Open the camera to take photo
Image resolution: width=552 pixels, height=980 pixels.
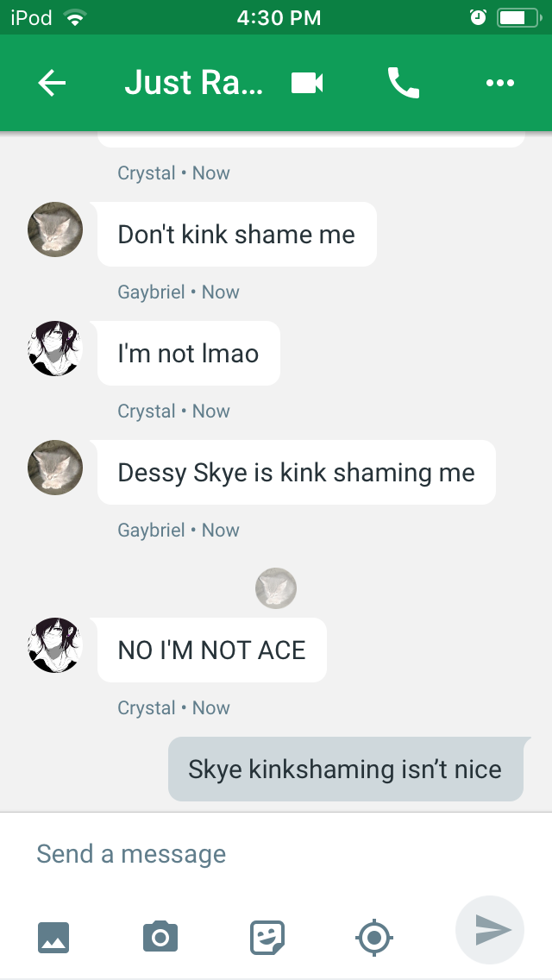160,937
